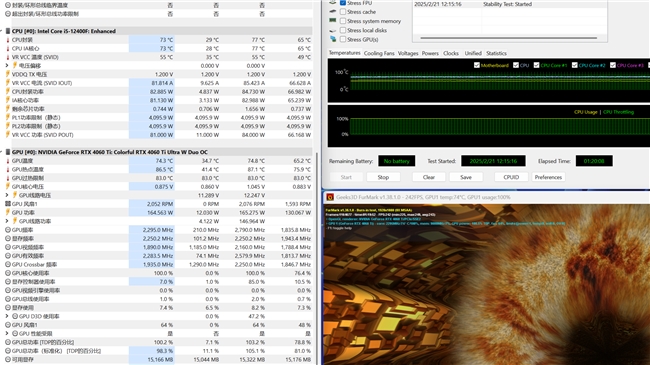This screenshot has width=650, height=365.
Task: Click the CPU Usage graph area
Action: point(489,126)
